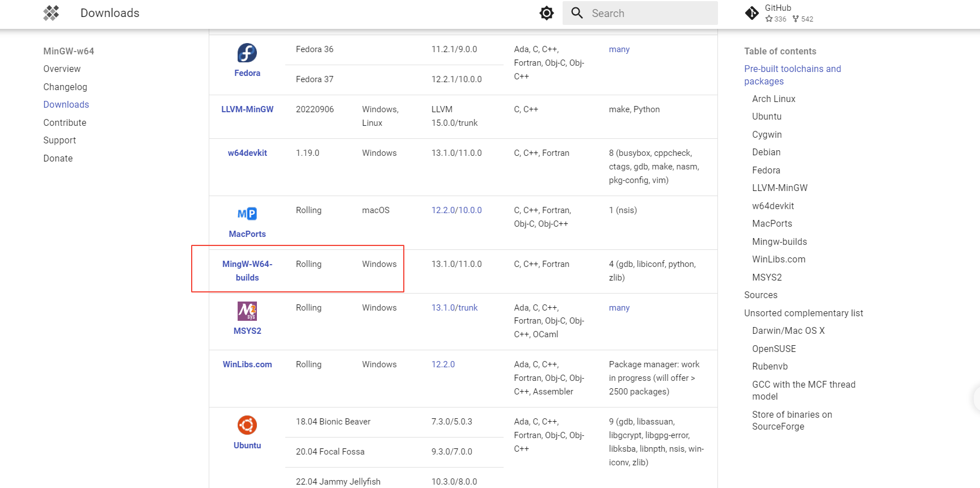Click the search magnifier icon
The image size is (980, 488).
tap(577, 13)
